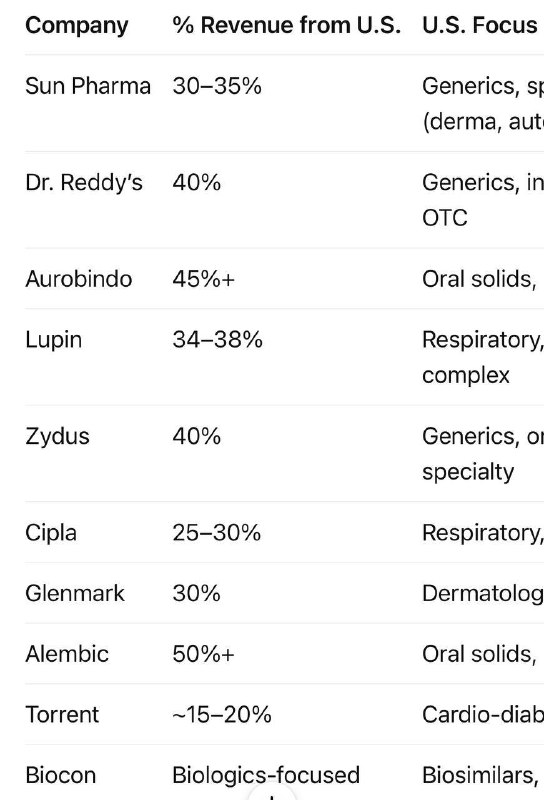Screen dimensions: 544x800
Task: Select the Lupin company cell
Action: point(54,340)
